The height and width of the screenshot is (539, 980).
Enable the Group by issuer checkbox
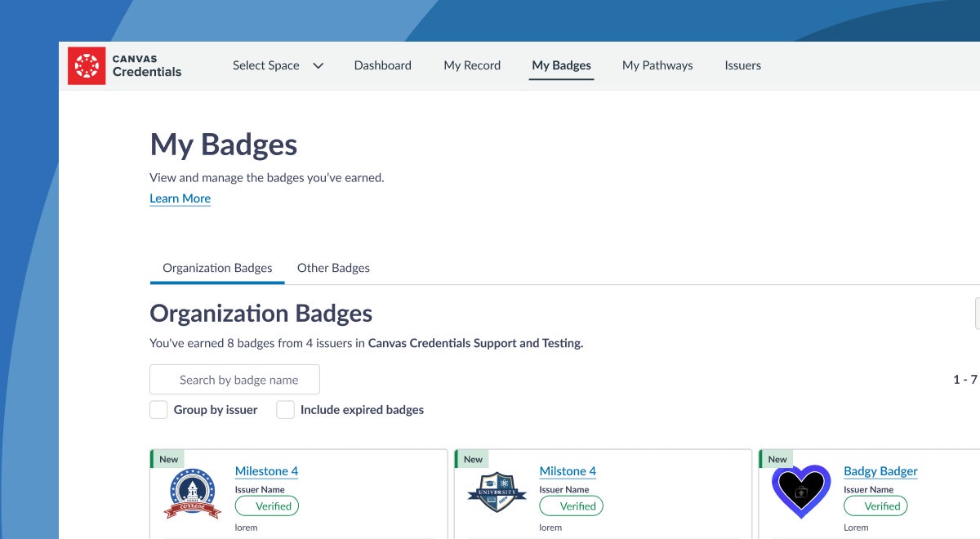point(158,410)
